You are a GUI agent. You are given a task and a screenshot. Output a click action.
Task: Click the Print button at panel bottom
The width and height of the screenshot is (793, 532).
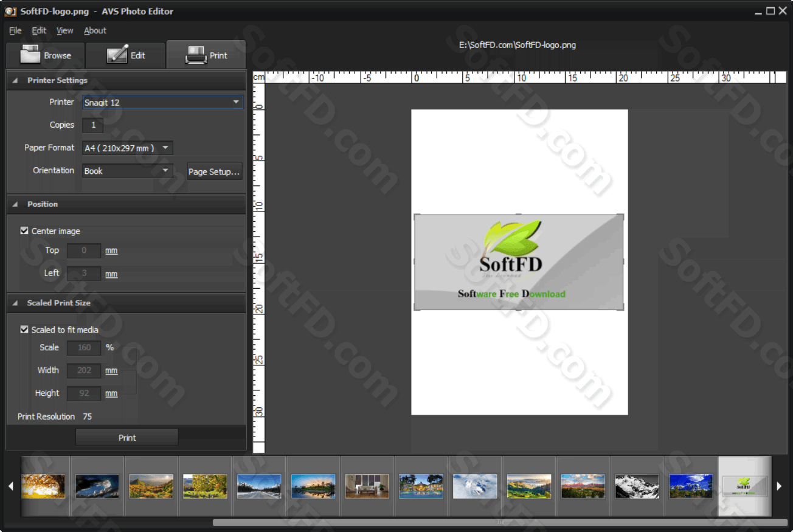pos(127,437)
